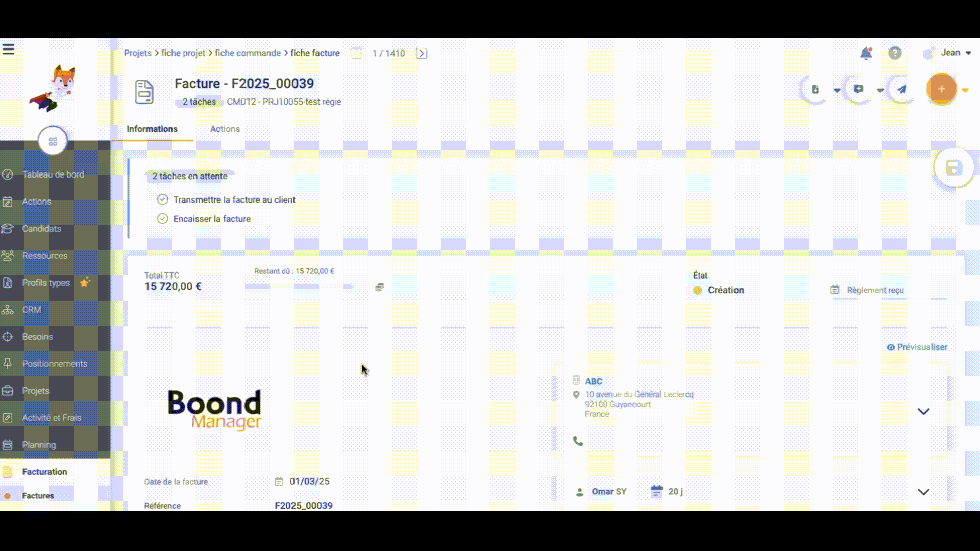This screenshot has width=980, height=551.
Task: Open CRM module
Action: click(x=32, y=310)
